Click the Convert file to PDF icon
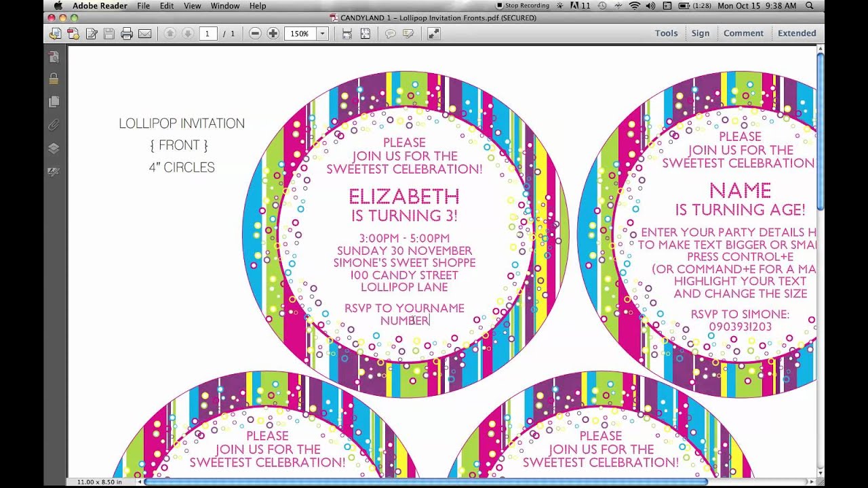868x488 pixels. pyautogui.click(x=73, y=33)
